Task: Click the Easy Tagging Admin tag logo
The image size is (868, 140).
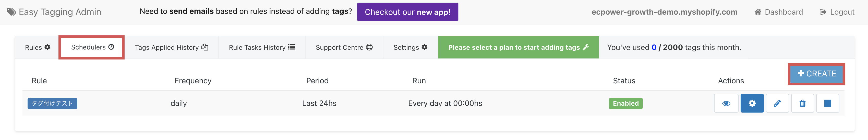Action: (x=11, y=12)
